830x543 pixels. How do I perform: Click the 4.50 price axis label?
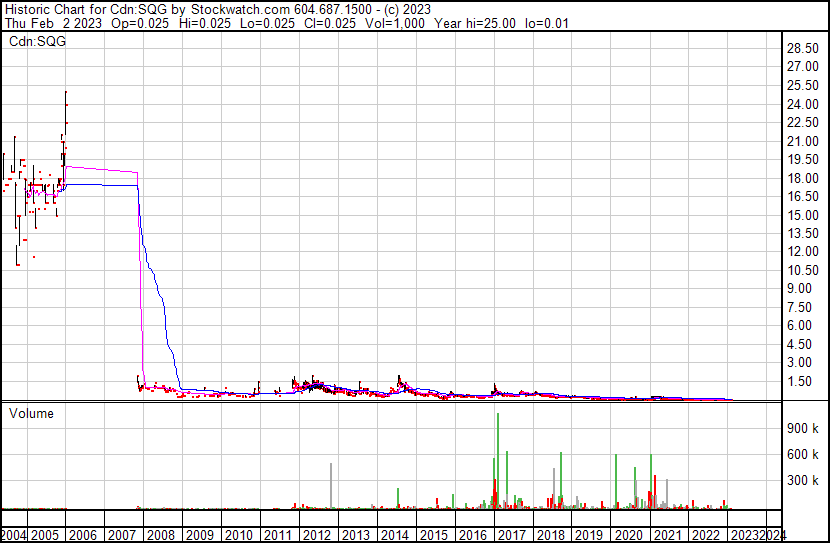coord(799,344)
